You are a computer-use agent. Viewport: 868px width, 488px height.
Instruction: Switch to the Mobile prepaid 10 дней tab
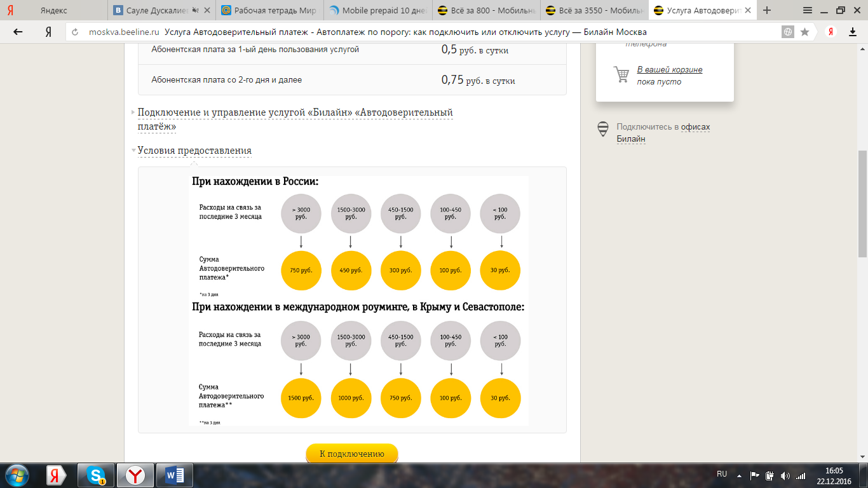[378, 10]
